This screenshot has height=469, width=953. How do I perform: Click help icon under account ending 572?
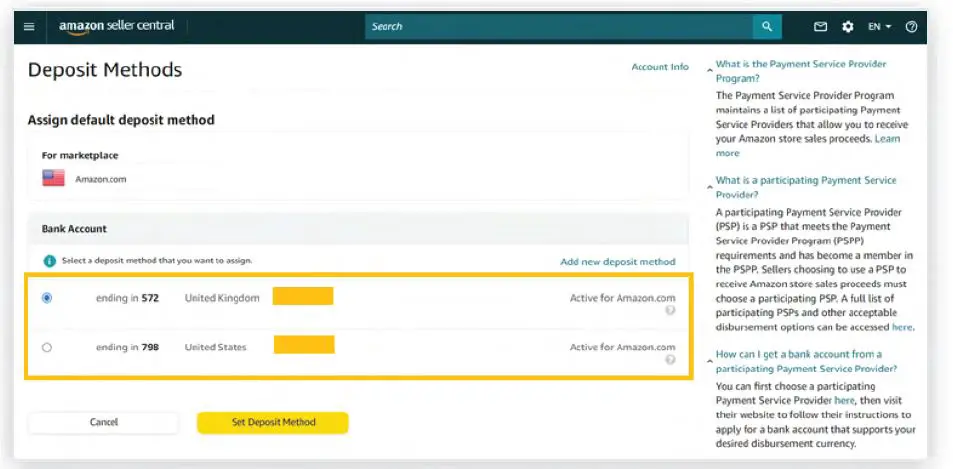tap(670, 310)
